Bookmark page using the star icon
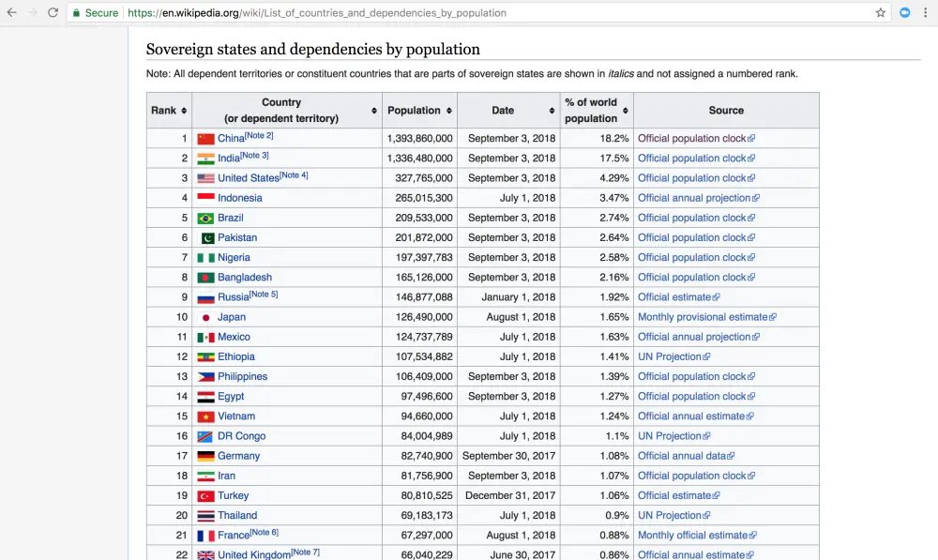Screen dimensions: 938x560 coord(881,12)
